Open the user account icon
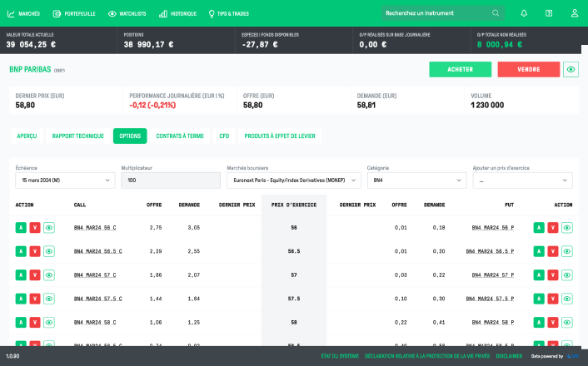The width and height of the screenshot is (588, 366). [x=575, y=13]
